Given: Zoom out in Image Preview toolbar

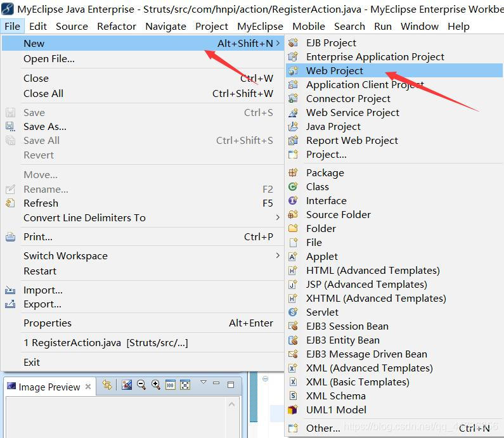Looking at the screenshot, I should tap(141, 385).
